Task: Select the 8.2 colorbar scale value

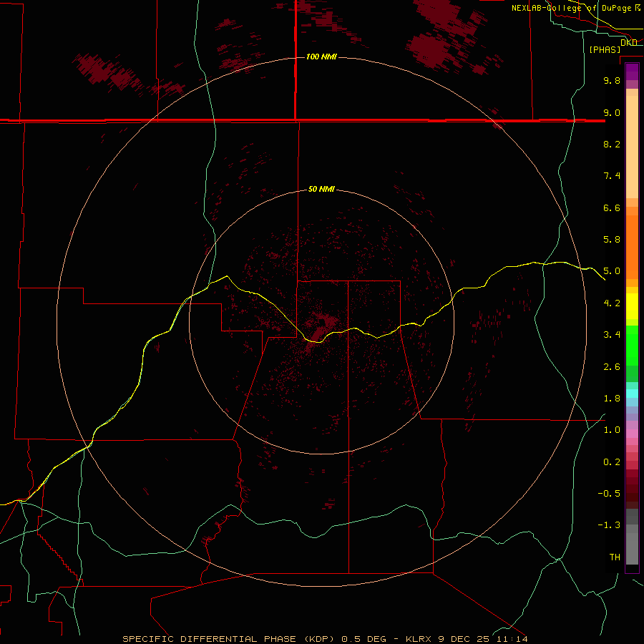Action: pyautogui.click(x=612, y=144)
